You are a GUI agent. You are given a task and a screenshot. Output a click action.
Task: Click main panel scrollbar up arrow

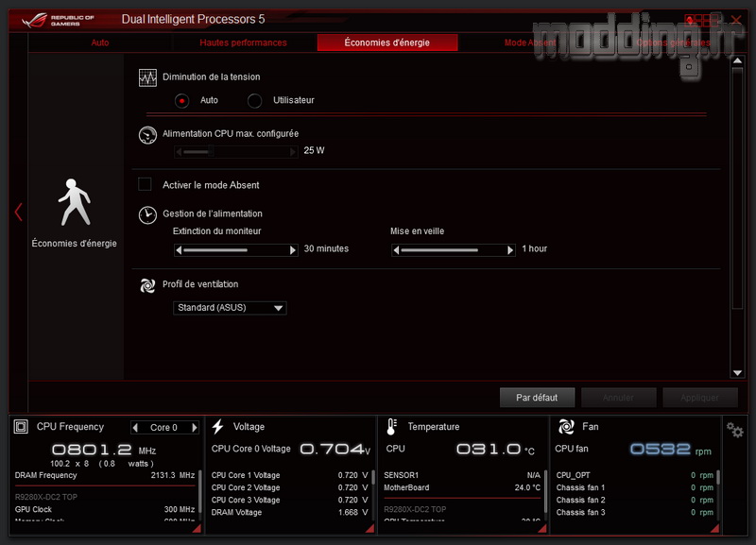[x=737, y=61]
